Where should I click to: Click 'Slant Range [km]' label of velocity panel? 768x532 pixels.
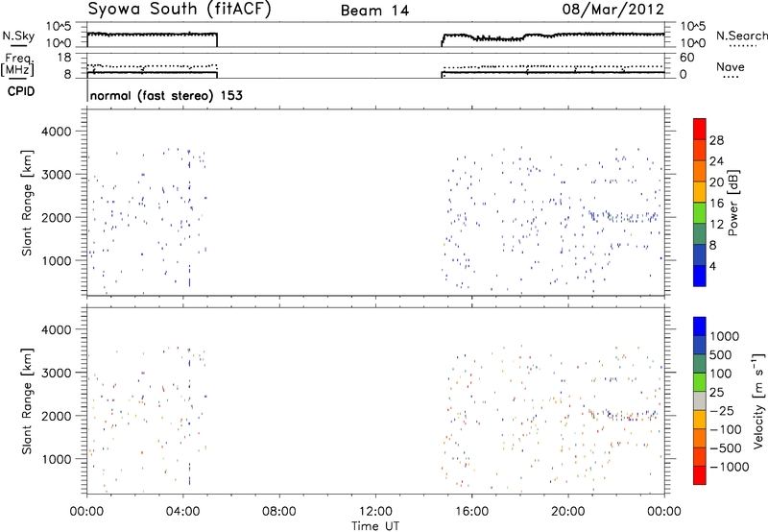(27, 400)
